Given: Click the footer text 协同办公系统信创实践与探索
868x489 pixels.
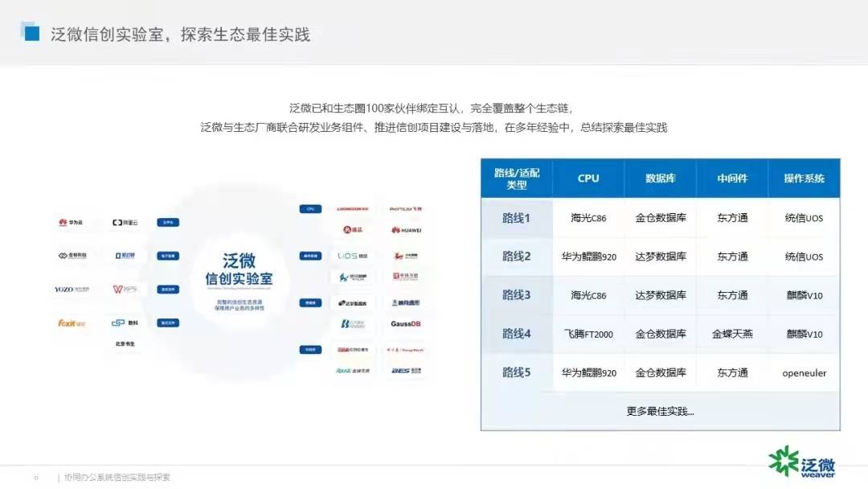Looking at the screenshot, I should pyautogui.click(x=117, y=477).
